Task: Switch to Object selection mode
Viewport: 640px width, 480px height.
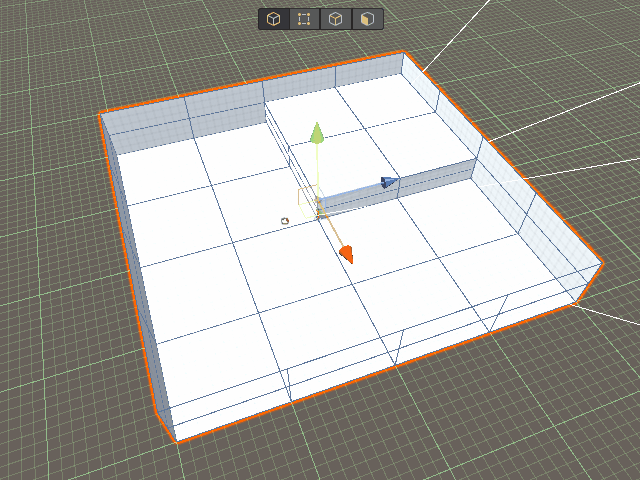Action: tap(273, 19)
